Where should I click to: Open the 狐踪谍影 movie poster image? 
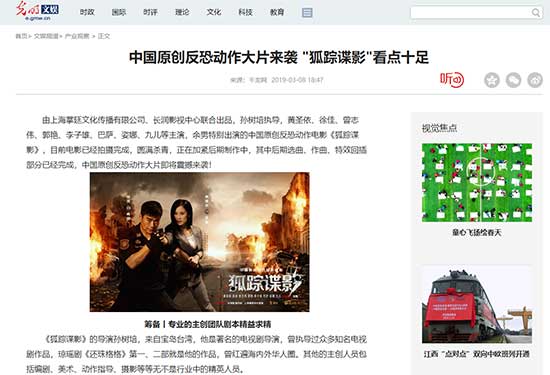click(x=200, y=242)
